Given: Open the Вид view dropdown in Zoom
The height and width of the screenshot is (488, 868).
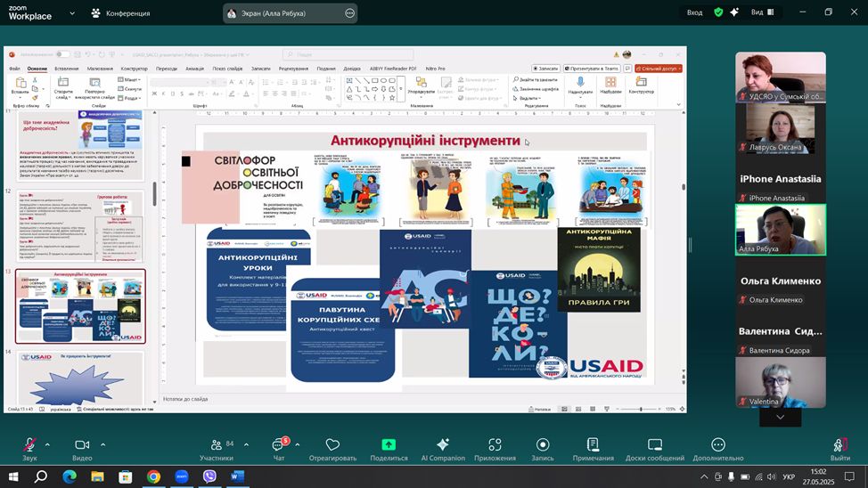Looking at the screenshot, I should pyautogui.click(x=762, y=12).
